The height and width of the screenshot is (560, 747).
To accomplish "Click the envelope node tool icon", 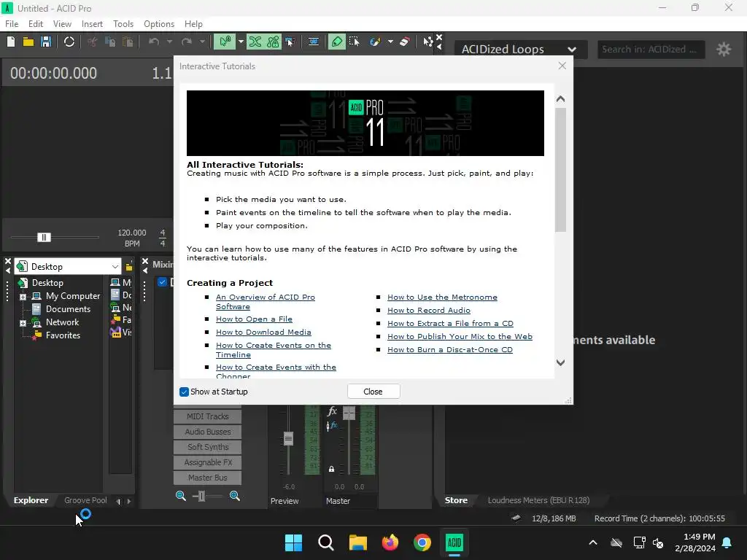I will 427,42.
